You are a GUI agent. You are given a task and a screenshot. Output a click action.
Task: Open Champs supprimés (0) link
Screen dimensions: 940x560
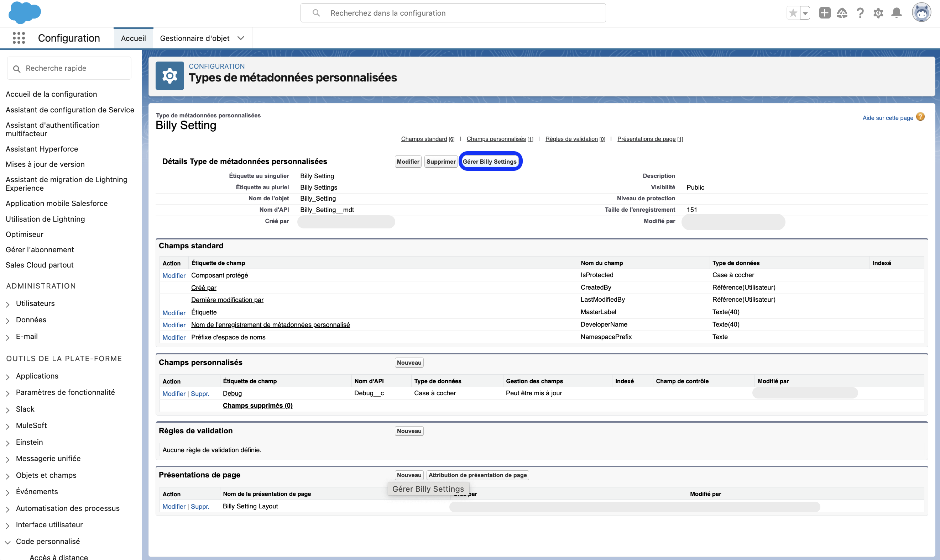pyautogui.click(x=257, y=405)
